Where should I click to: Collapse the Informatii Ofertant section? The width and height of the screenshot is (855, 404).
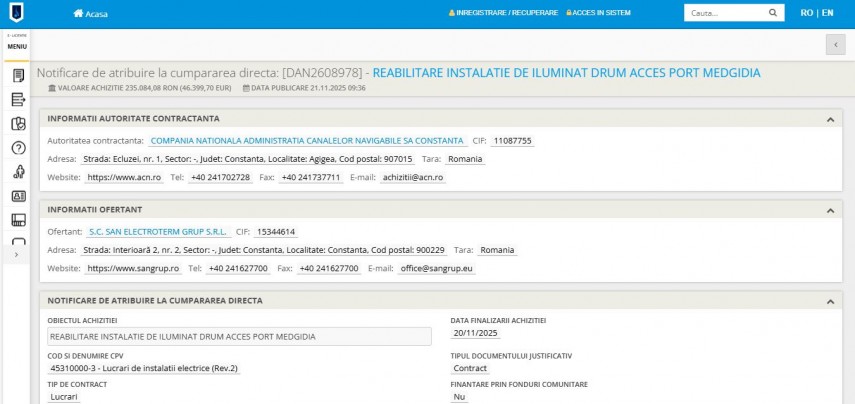pyautogui.click(x=830, y=210)
